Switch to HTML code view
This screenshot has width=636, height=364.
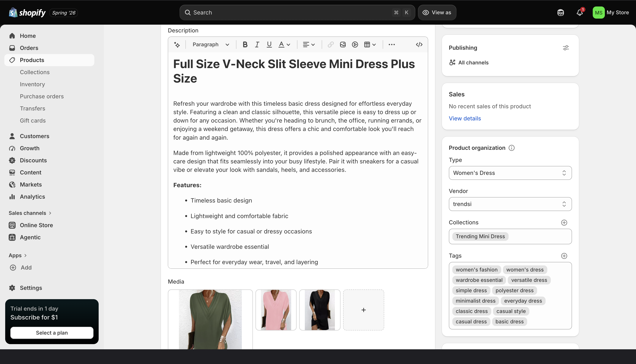[419, 45]
